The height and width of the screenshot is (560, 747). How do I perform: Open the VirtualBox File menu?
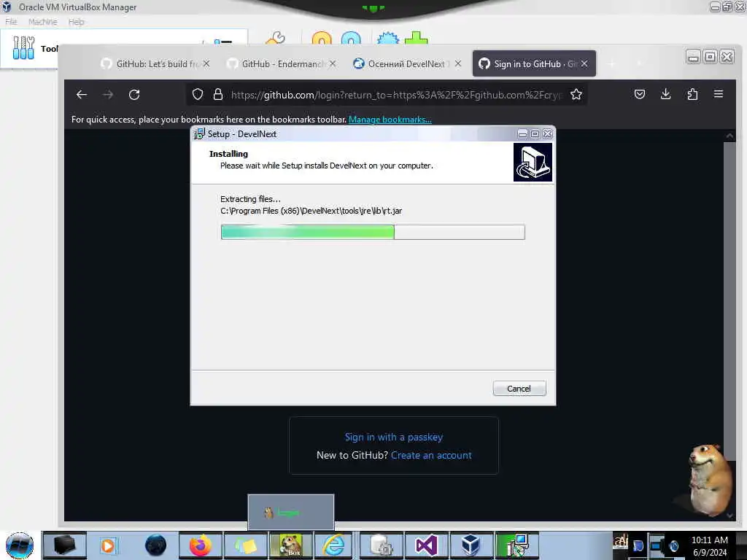point(11,22)
